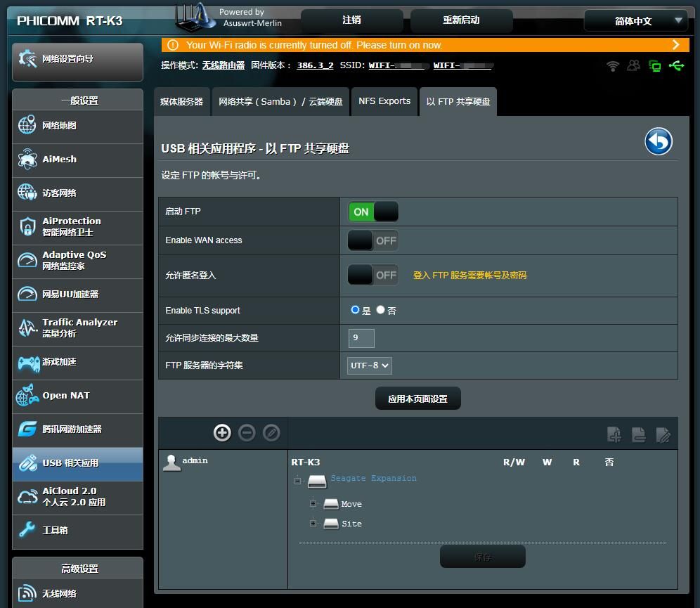Viewport: 700px width, 608px height.
Task: Open the FTP charset UTF-8 dropdown
Action: 370,366
